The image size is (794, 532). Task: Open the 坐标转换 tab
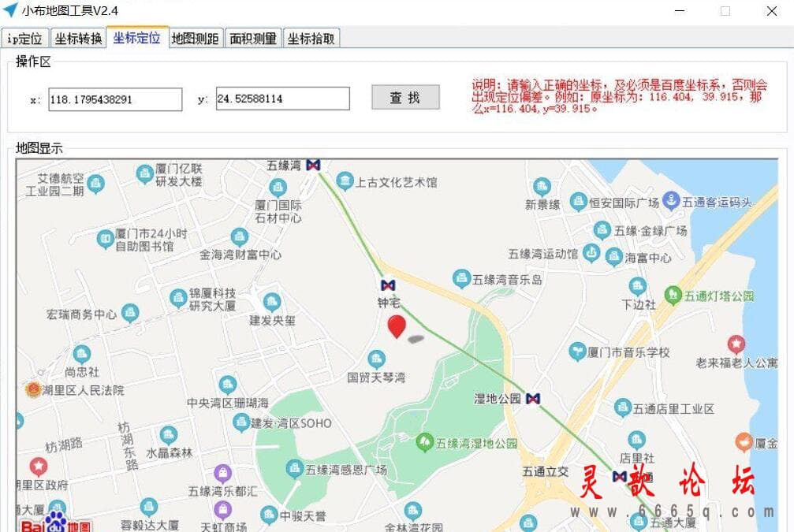(78, 39)
